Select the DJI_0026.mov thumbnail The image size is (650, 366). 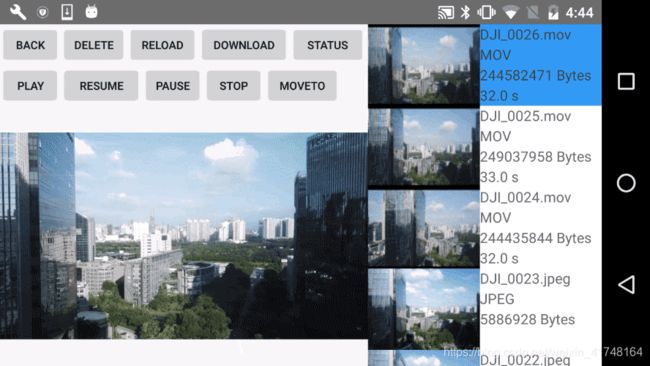click(424, 65)
